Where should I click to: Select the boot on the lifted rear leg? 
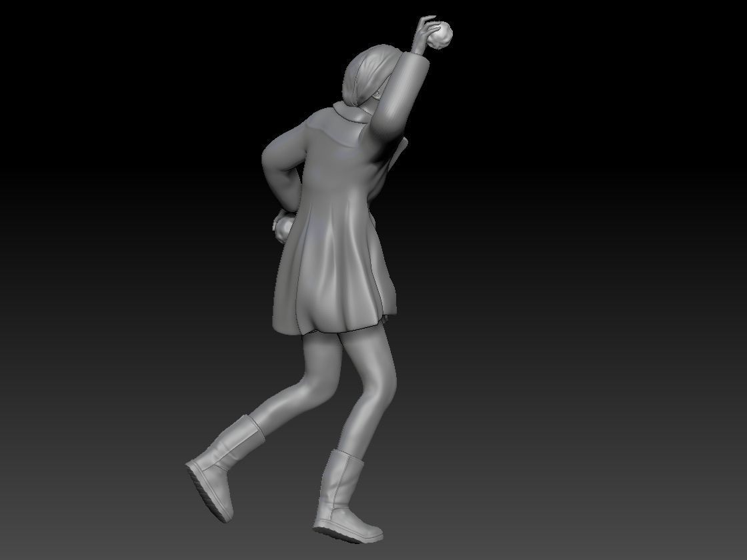[225, 468]
